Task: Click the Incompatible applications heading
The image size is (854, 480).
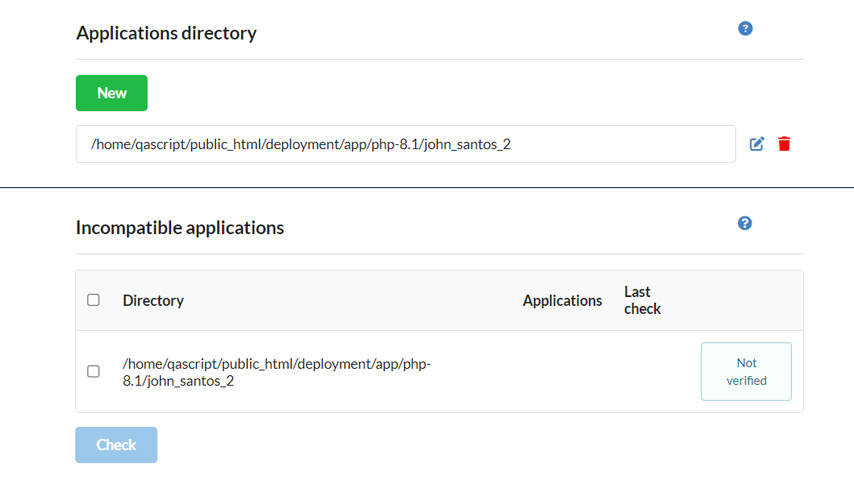Action: pos(180,228)
